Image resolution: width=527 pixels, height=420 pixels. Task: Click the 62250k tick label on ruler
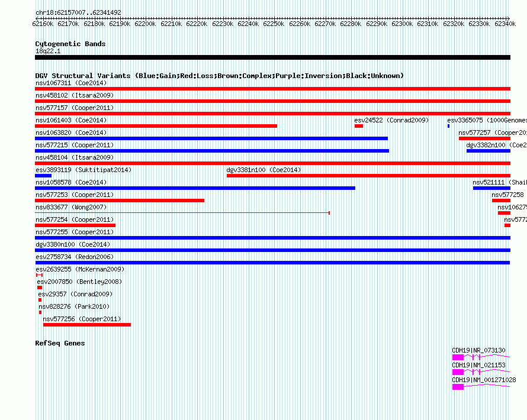click(274, 24)
